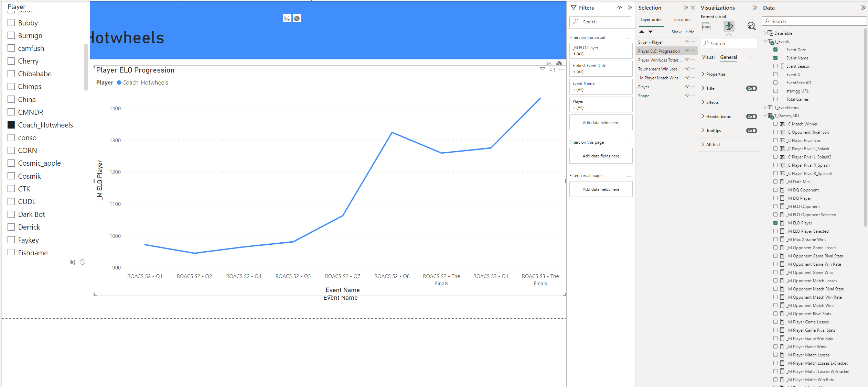Open more options for Filters on this visual
The width and height of the screenshot is (868, 387).
(x=629, y=38)
